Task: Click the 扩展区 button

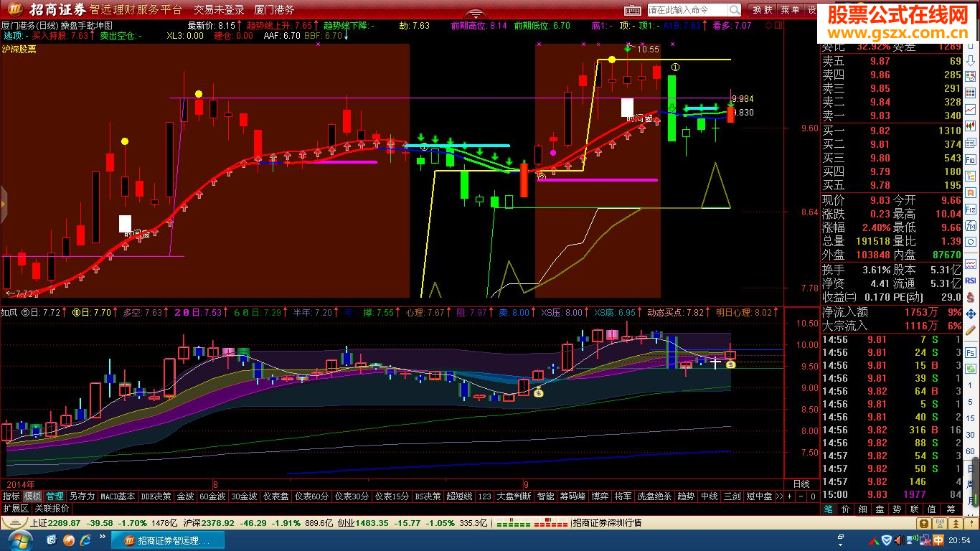Action: (x=16, y=509)
